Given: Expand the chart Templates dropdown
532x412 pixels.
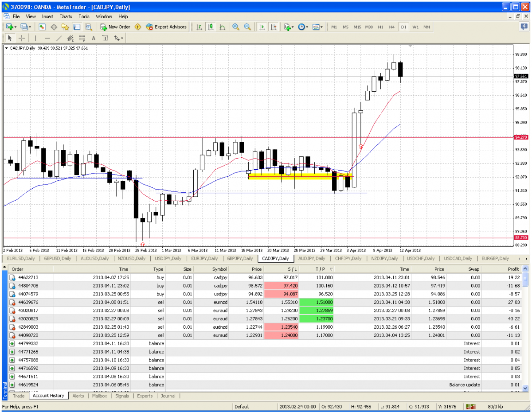Looking at the screenshot, I should tap(317, 27).
